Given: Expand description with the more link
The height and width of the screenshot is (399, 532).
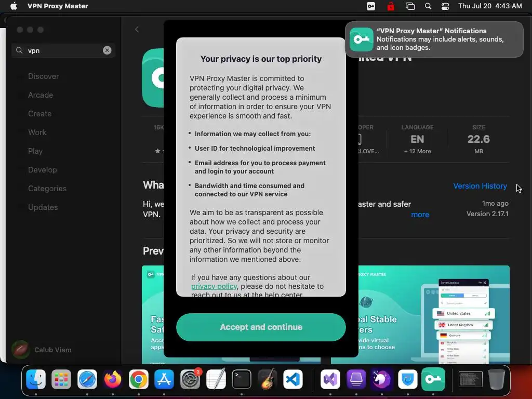Looking at the screenshot, I should click(x=420, y=215).
